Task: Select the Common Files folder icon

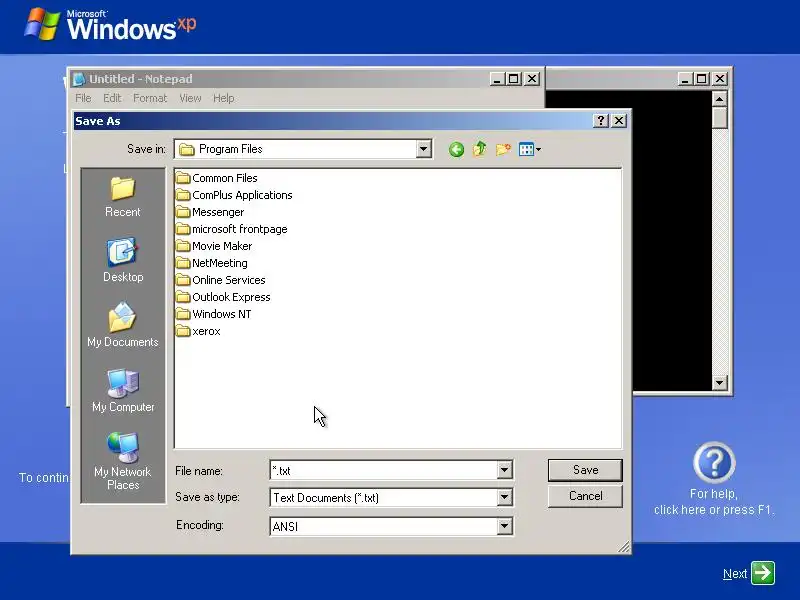Action: click(x=183, y=178)
